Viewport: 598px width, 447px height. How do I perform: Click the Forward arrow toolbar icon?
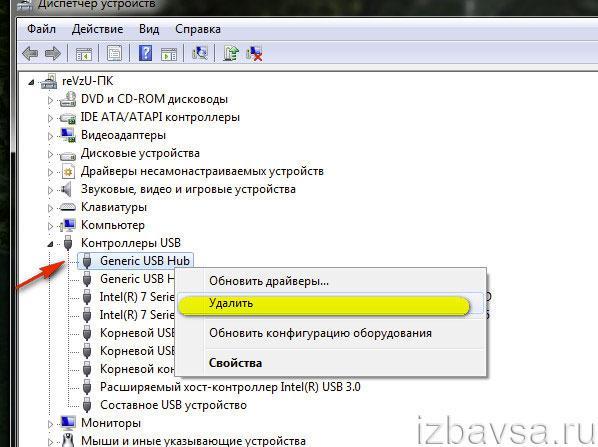pos(53,53)
